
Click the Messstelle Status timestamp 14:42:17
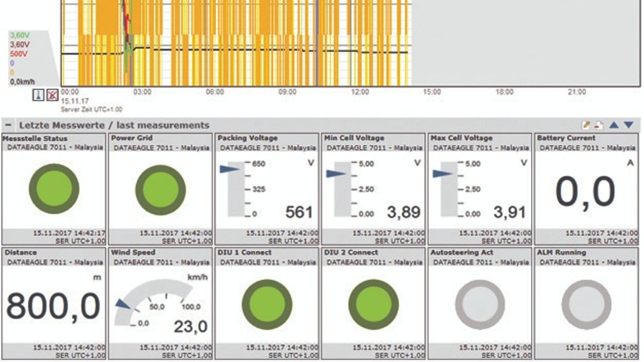(x=69, y=233)
